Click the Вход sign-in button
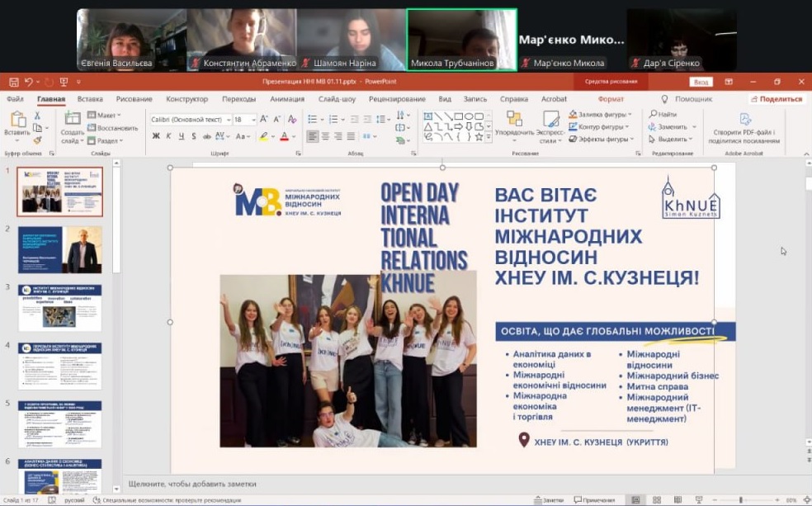The height and width of the screenshot is (506, 812). click(701, 82)
